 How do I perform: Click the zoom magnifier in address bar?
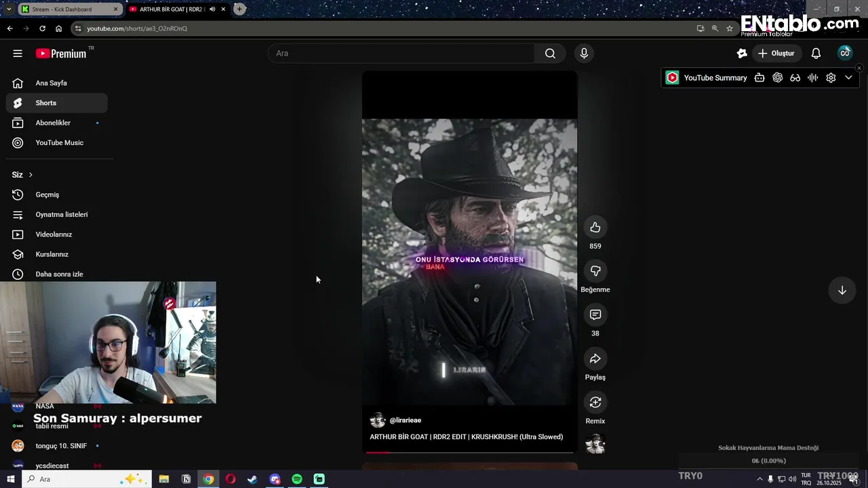(x=715, y=28)
